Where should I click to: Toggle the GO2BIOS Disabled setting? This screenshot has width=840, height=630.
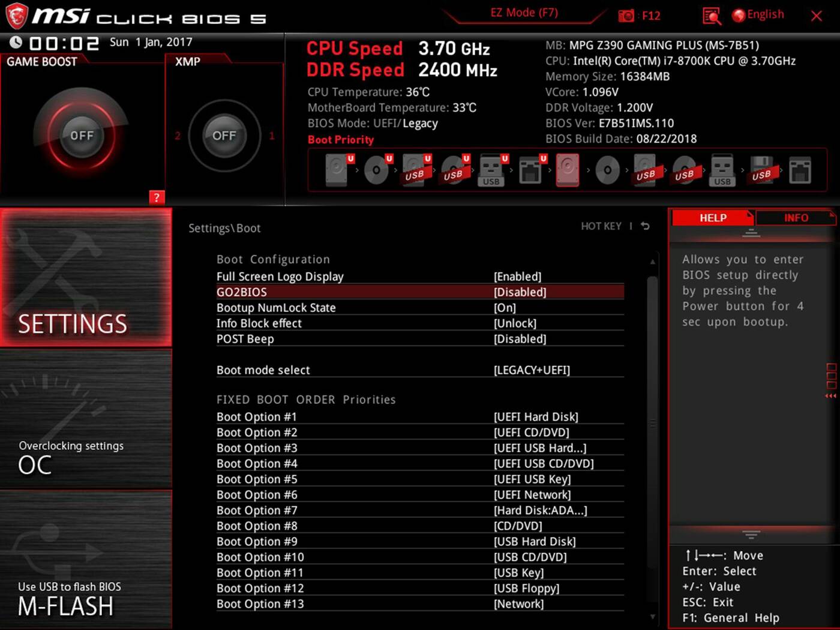click(520, 292)
